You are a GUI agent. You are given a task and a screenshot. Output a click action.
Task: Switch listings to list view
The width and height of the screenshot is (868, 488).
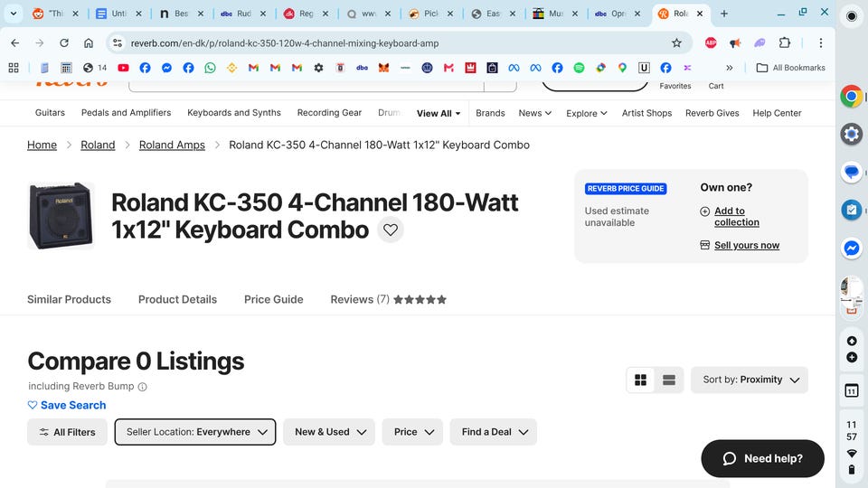coord(669,380)
